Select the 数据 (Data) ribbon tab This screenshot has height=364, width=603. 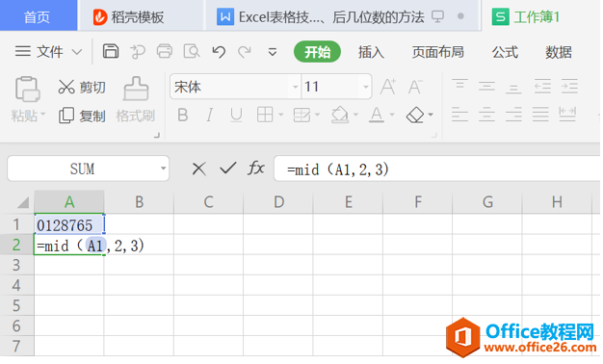[559, 51]
